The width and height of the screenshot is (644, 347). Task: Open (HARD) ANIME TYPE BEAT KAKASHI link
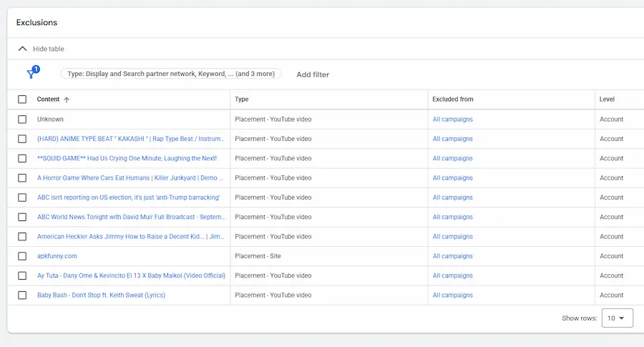(131, 139)
